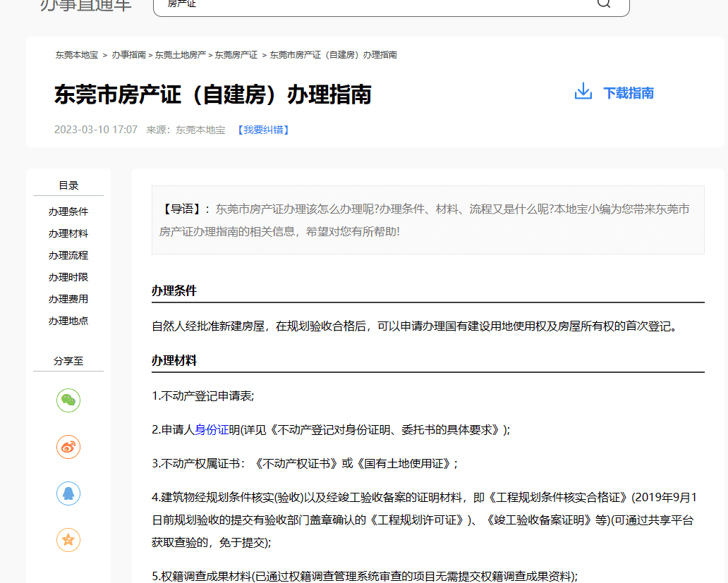This screenshot has height=583, width=728.
Task: Share to QQ with penguin icon
Action: (68, 493)
